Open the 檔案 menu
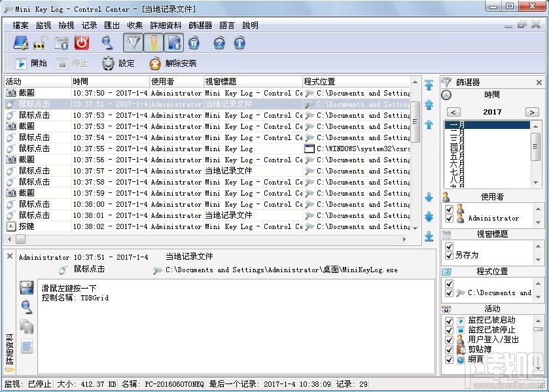This screenshot has width=549, height=392. point(21,26)
